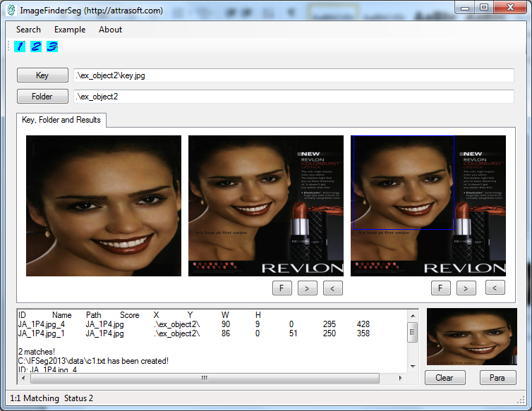Minimize the ImageFinderSeg window
Screen dimensions: 532x411
click(x=465, y=8)
